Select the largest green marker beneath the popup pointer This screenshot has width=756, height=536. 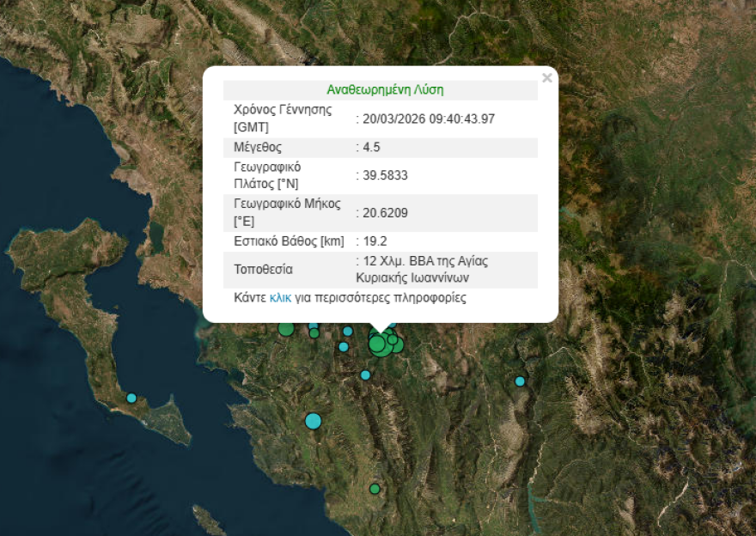pos(377,344)
